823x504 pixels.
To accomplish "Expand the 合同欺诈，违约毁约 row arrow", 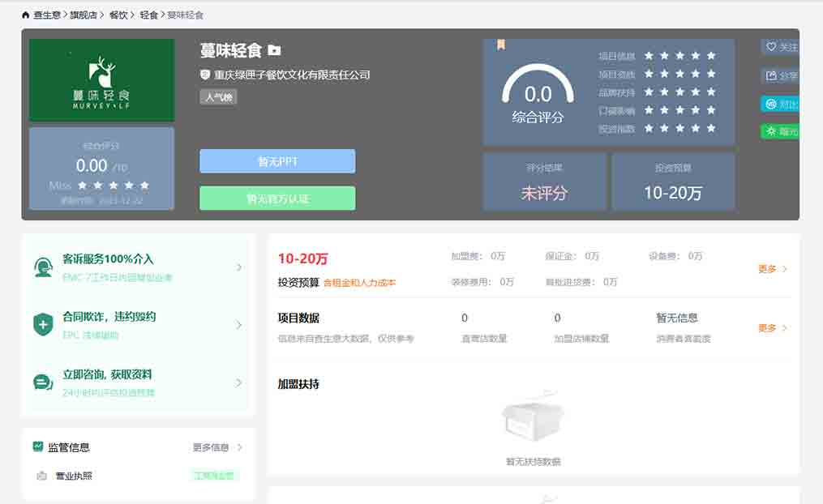I will (x=238, y=325).
